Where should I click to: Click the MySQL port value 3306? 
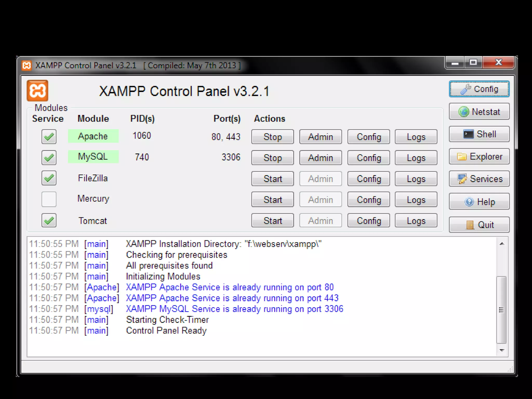(x=231, y=157)
